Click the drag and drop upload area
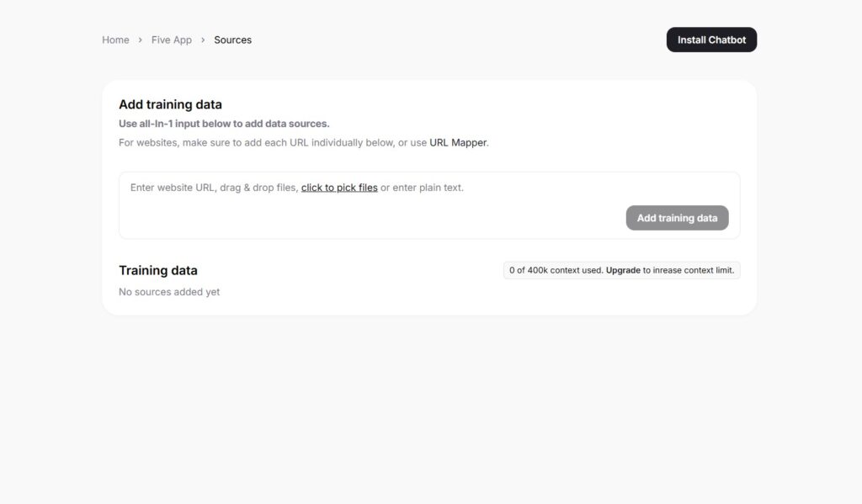 [429, 204]
